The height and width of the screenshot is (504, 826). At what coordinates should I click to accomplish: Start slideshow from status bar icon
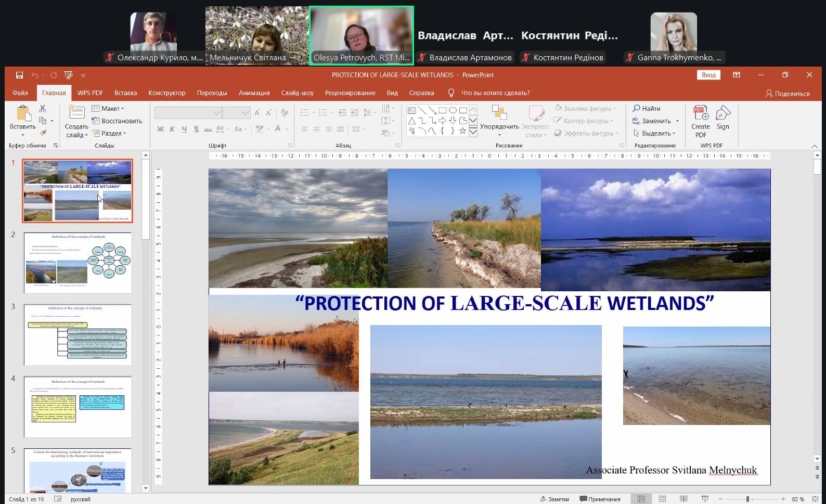[x=704, y=499]
